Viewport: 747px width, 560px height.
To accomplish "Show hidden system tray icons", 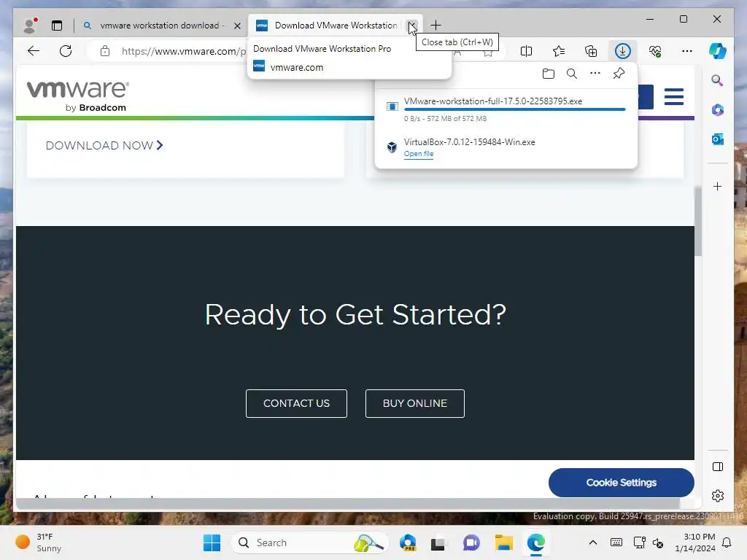I will (592, 542).
